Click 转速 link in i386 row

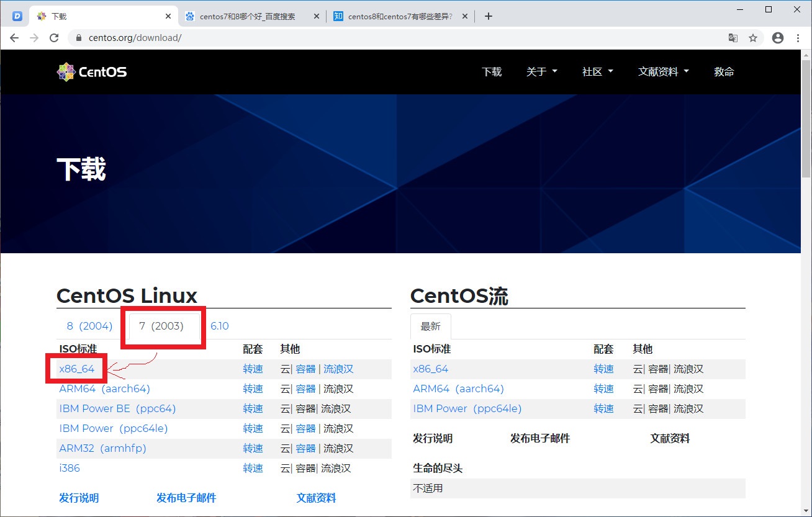tap(253, 469)
